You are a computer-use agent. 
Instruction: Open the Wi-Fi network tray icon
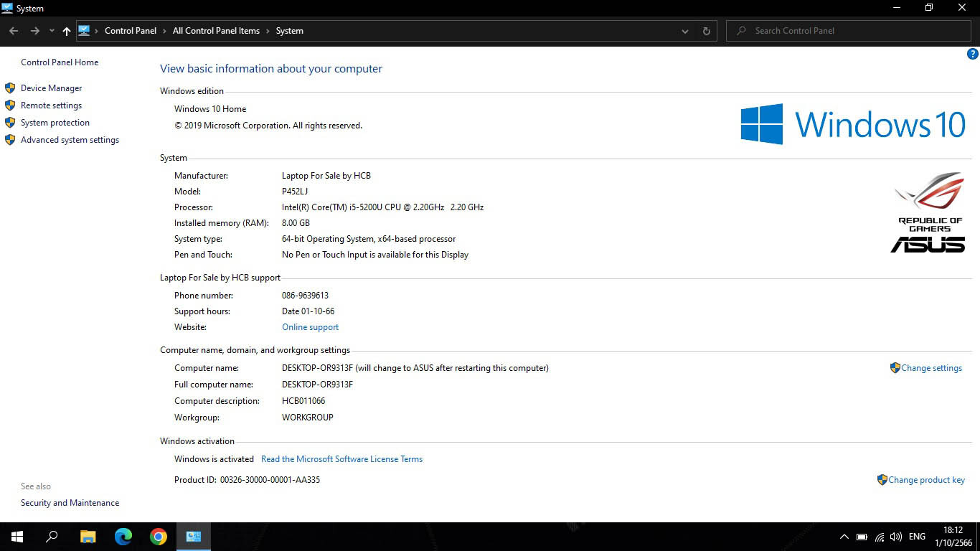pos(879,537)
